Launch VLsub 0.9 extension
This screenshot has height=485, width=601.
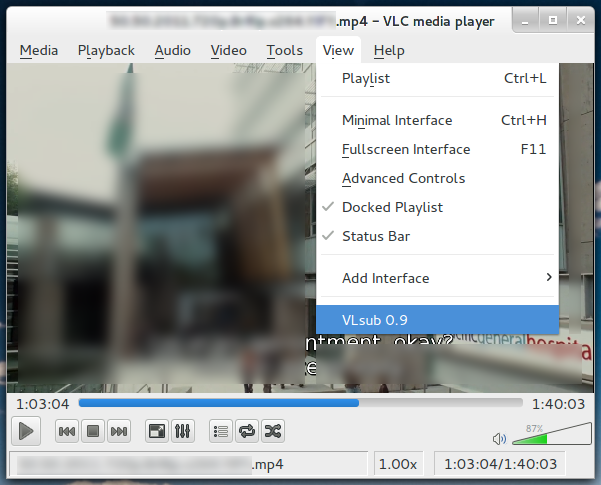tap(375, 320)
